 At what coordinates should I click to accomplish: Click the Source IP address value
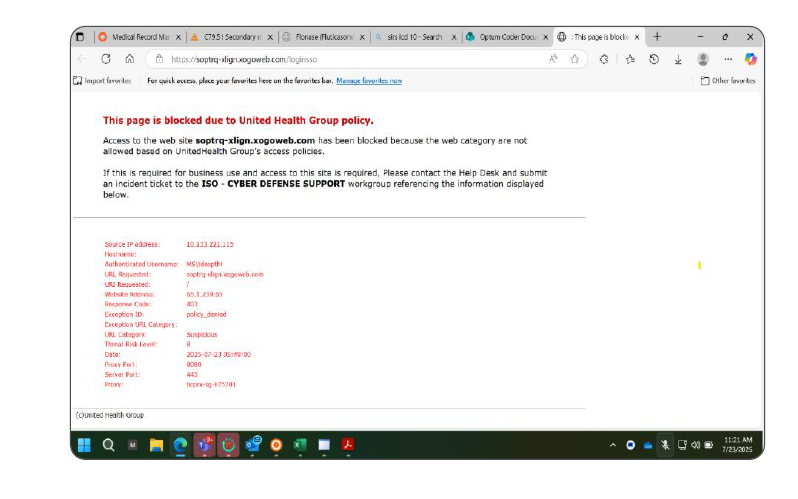210,244
